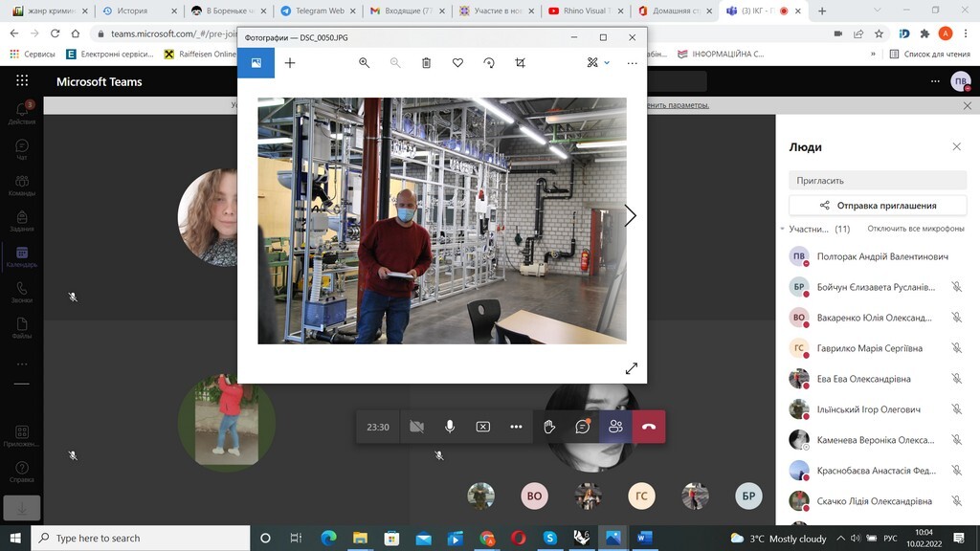This screenshot has width=980, height=551.
Task: Click Отключить все микрофоны link
Action: (915, 230)
